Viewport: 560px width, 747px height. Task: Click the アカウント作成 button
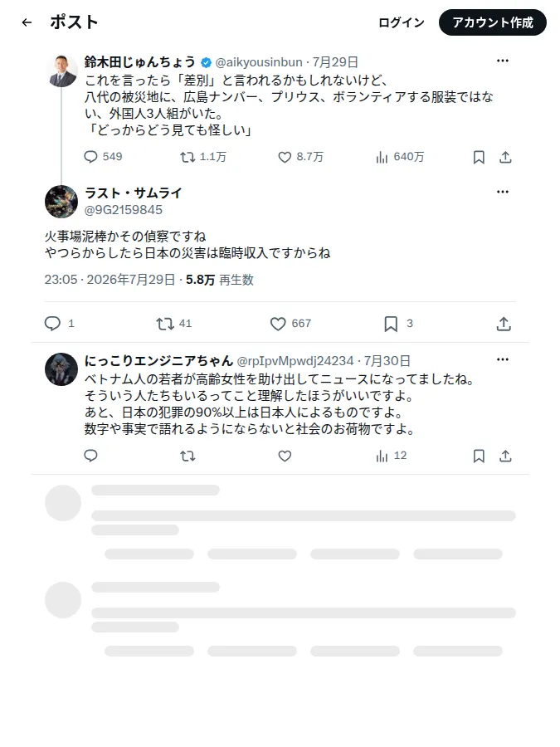point(493,22)
